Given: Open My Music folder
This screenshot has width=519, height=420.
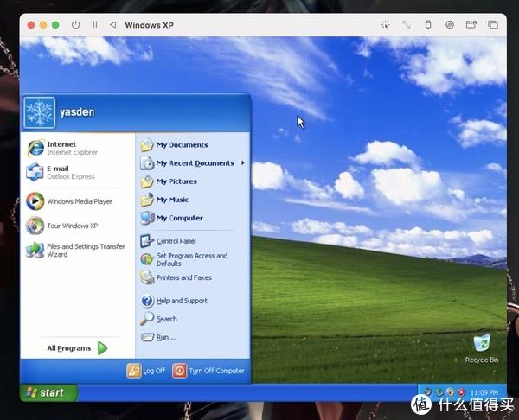Looking at the screenshot, I should [192, 200].
